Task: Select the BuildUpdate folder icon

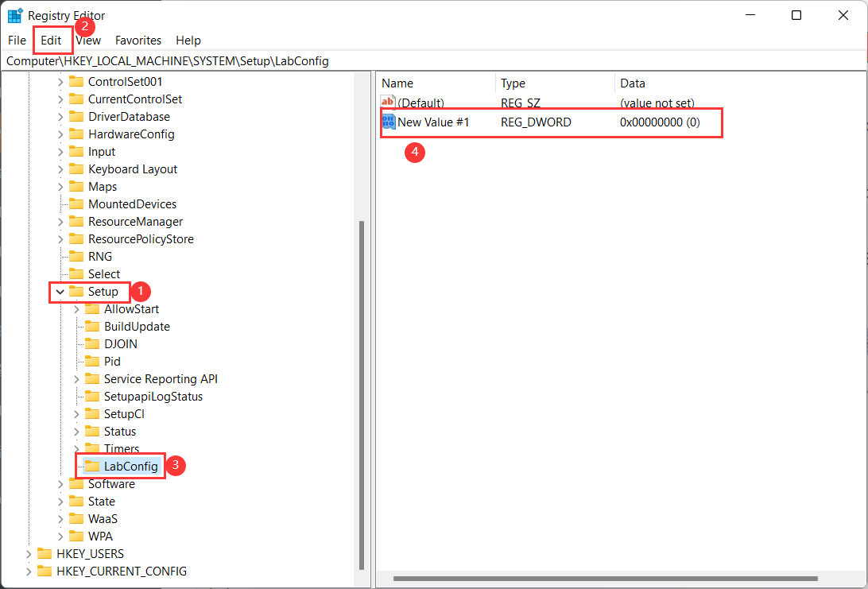Action: (92, 327)
